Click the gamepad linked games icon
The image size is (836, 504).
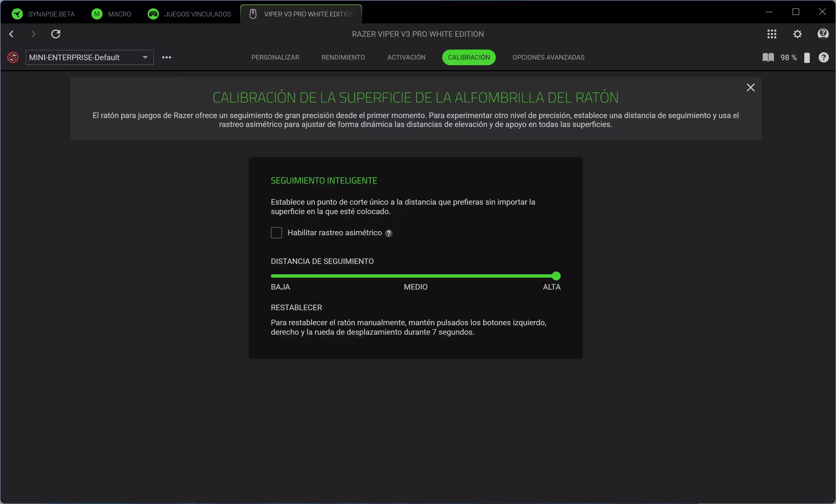153,14
